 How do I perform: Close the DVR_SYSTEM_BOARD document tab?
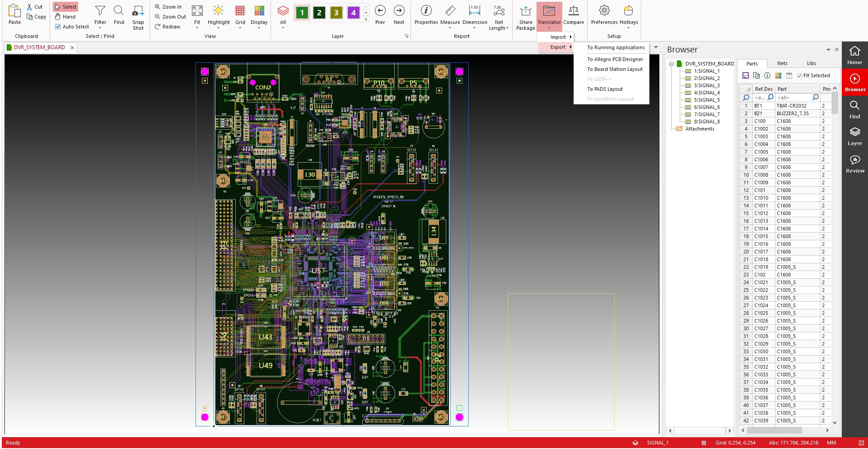(72, 47)
